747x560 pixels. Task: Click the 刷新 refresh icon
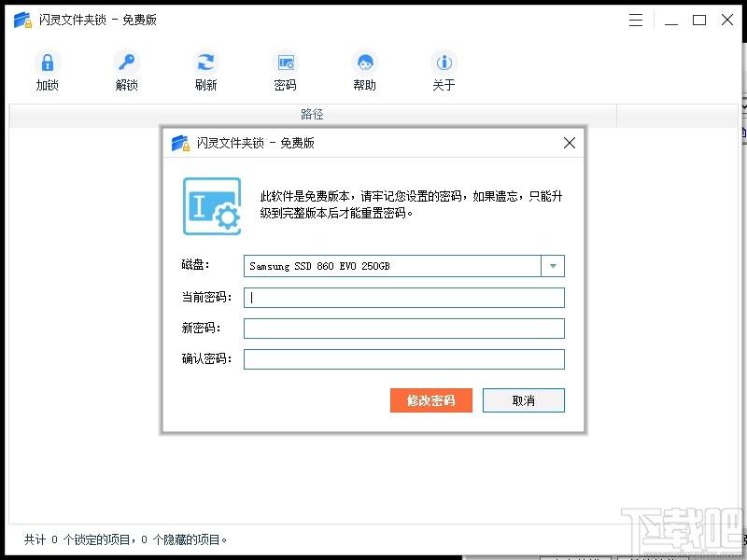[x=205, y=72]
